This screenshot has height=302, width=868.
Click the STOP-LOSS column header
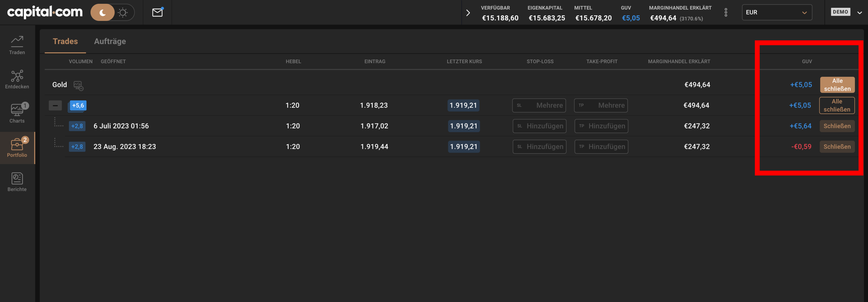click(540, 61)
